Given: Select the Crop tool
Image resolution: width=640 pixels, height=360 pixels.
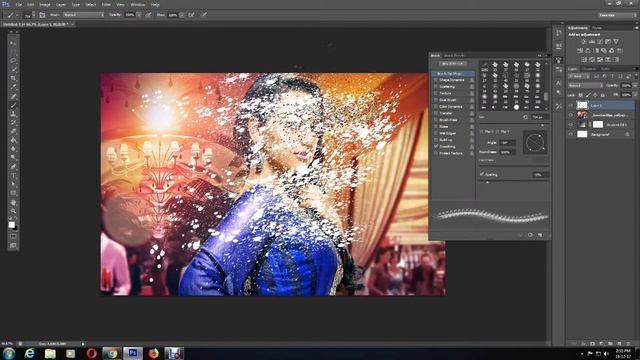Looking at the screenshot, I should 13,78.
